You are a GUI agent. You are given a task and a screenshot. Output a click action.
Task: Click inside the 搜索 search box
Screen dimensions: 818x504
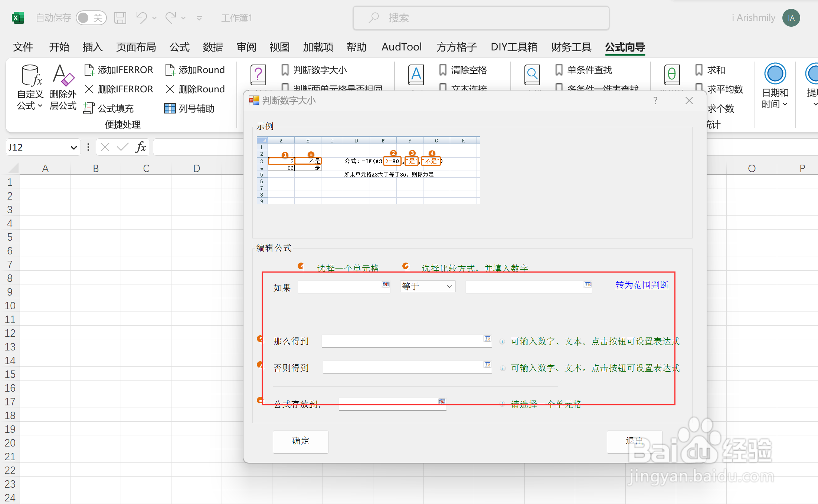click(x=480, y=17)
